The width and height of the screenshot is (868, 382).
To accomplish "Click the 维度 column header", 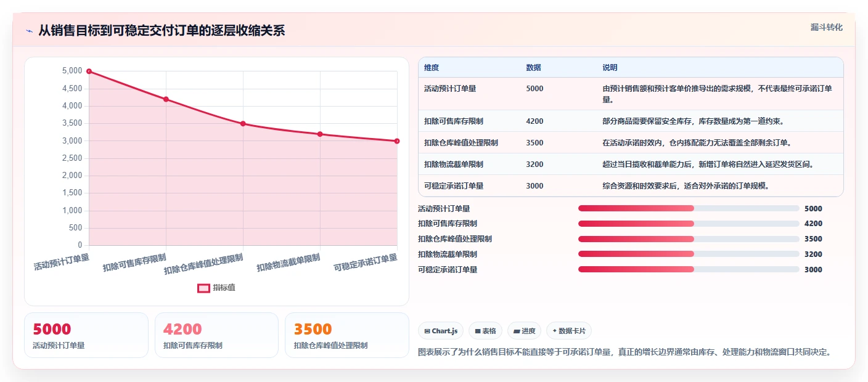I will coord(432,68).
